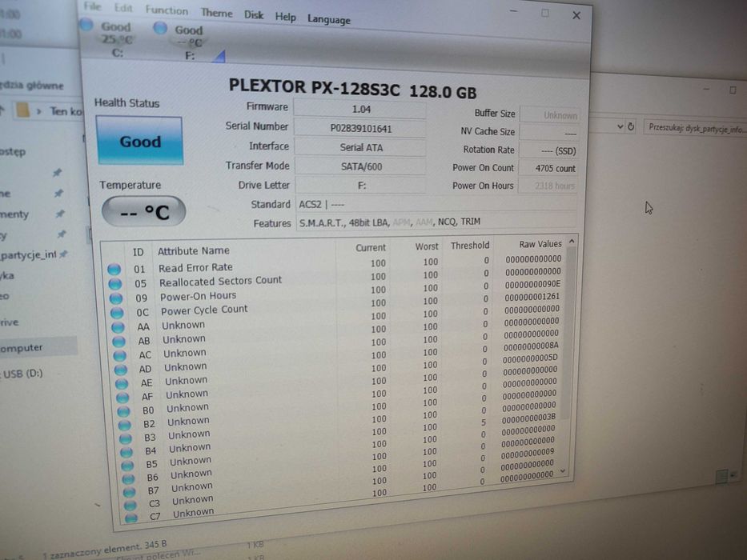747x560 pixels.
Task: Open address dropdown in Explorer window behind
Action: point(620,126)
